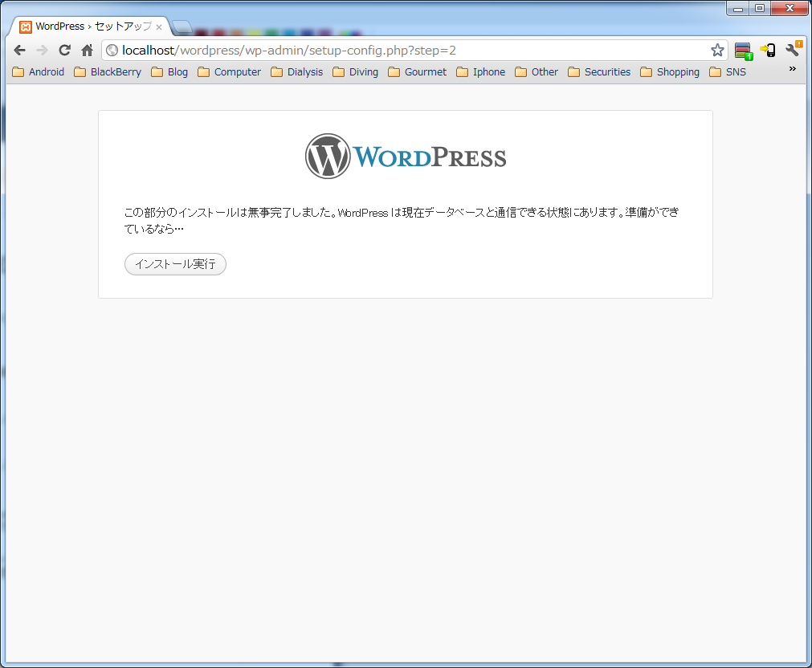
Task: Close the browser window
Action: coord(790,8)
